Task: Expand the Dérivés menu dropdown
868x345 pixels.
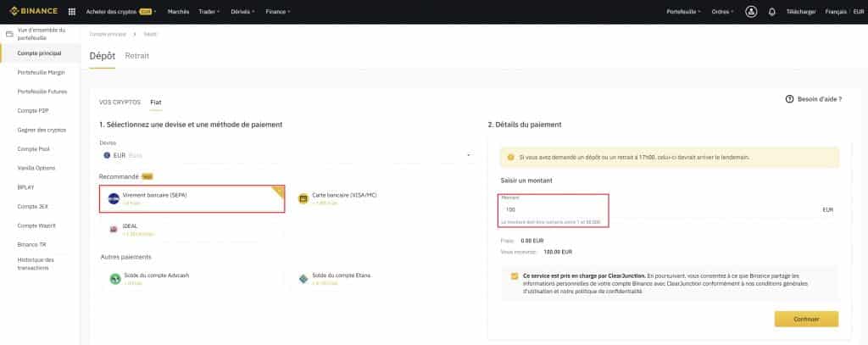Action: click(242, 11)
